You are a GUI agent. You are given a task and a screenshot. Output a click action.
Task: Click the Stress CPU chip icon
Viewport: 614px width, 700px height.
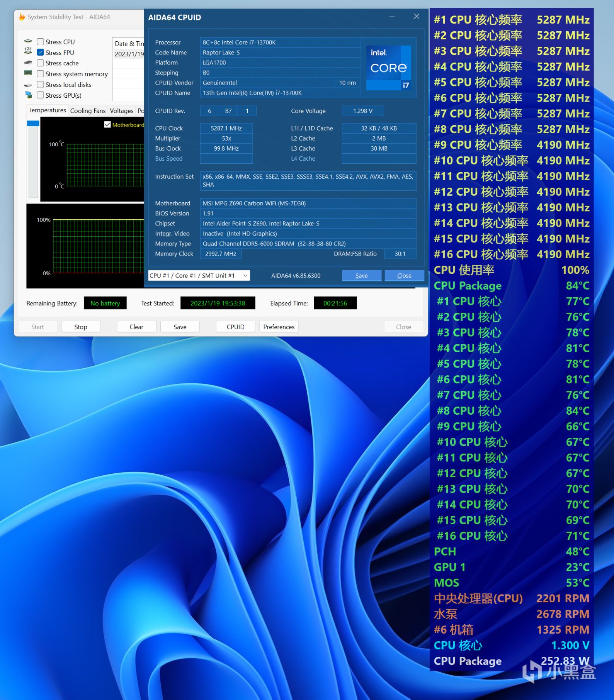pos(28,41)
